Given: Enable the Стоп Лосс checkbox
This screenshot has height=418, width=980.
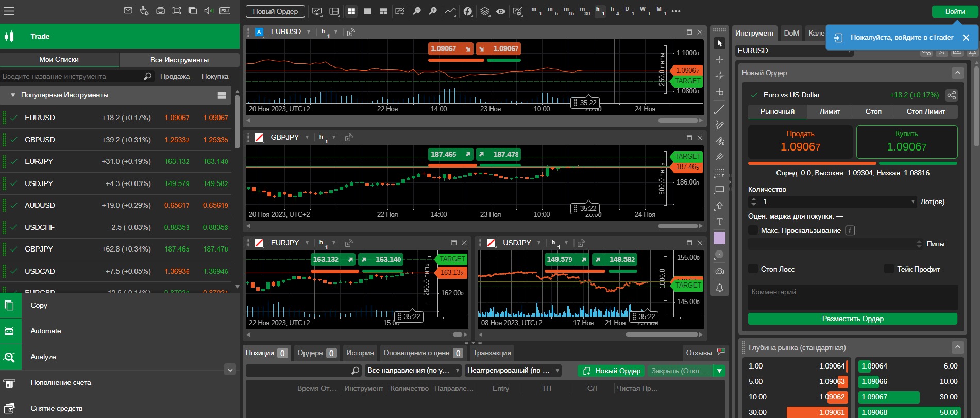Looking at the screenshot, I should click(753, 269).
